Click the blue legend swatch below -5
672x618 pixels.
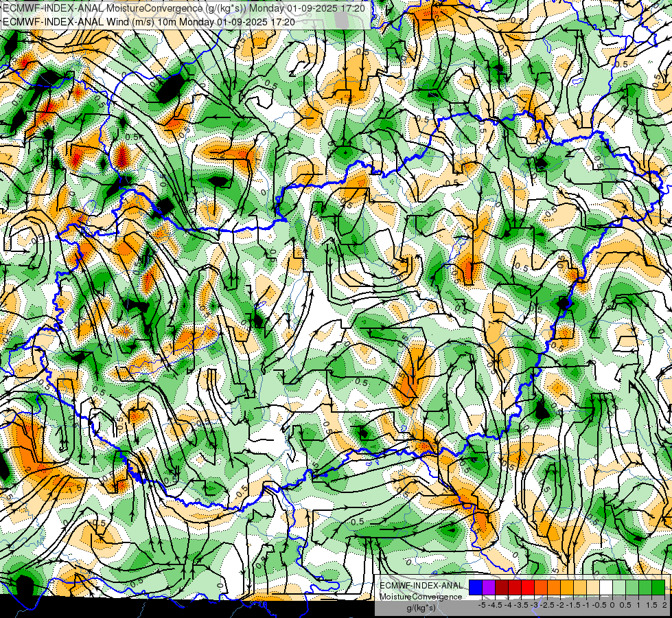[476, 587]
